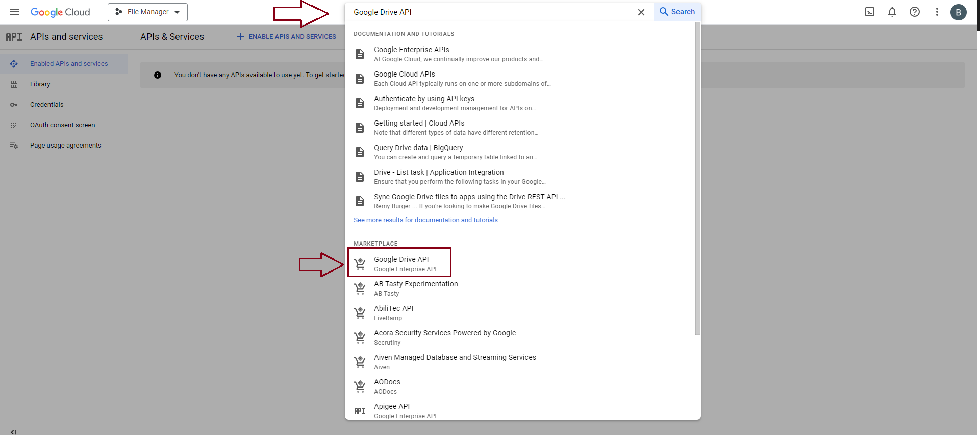The width and height of the screenshot is (980, 435).
Task: Open Query Drive data BigQuery result
Action: coord(520,152)
